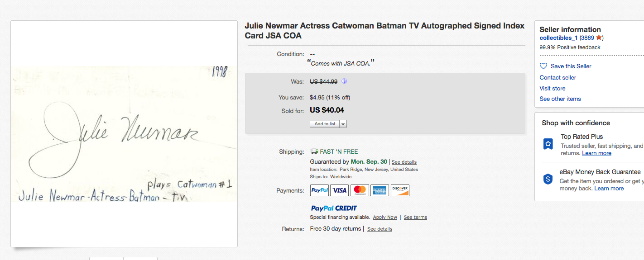Click the Money Back Guarantee shield icon
The height and width of the screenshot is (260, 644).
(548, 179)
